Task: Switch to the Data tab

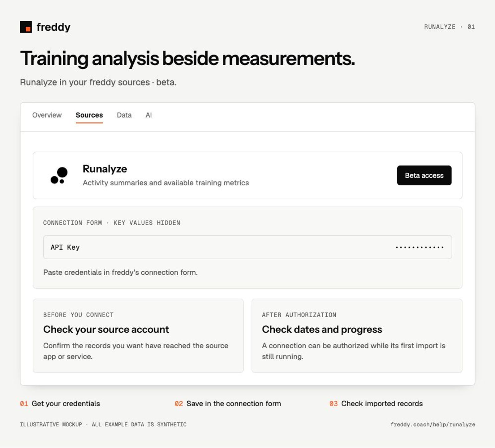Action: pos(124,115)
